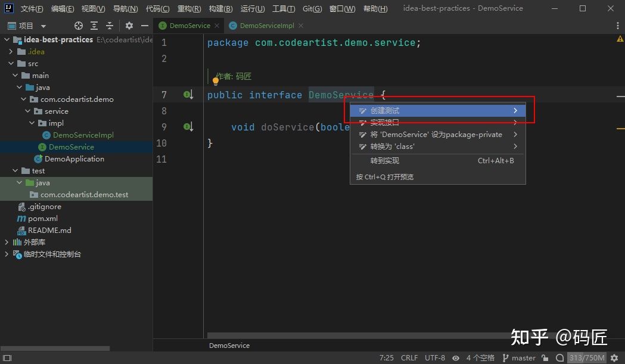Open the 运行(U) menu
The width and height of the screenshot is (625, 364).
point(252,8)
